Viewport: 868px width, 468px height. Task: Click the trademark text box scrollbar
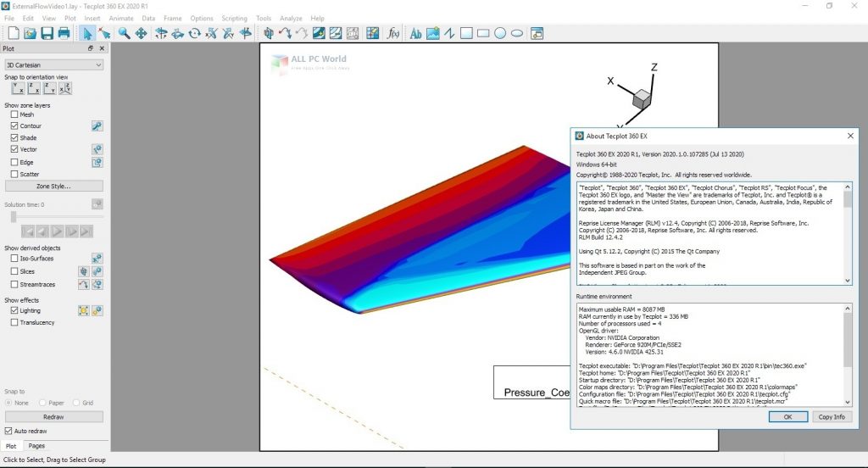click(x=848, y=234)
